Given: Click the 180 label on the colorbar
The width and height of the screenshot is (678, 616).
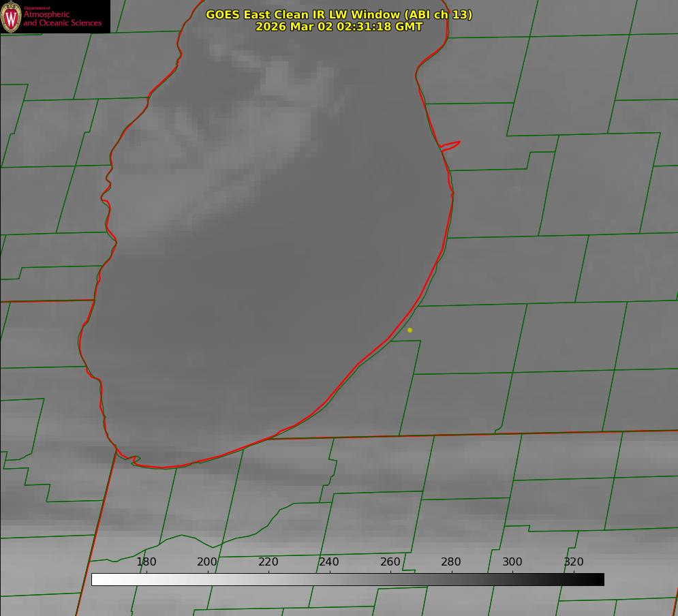Looking at the screenshot, I should pyautogui.click(x=147, y=562).
